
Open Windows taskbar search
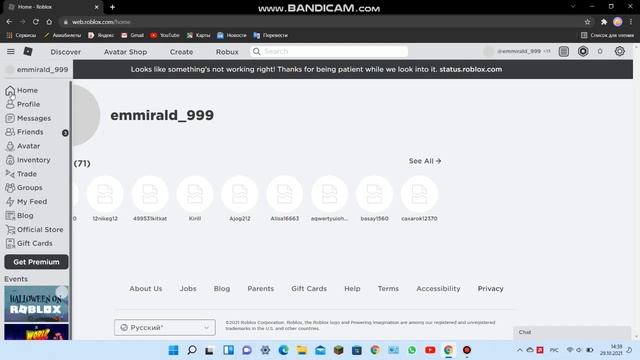pyautogui.click(x=191, y=350)
